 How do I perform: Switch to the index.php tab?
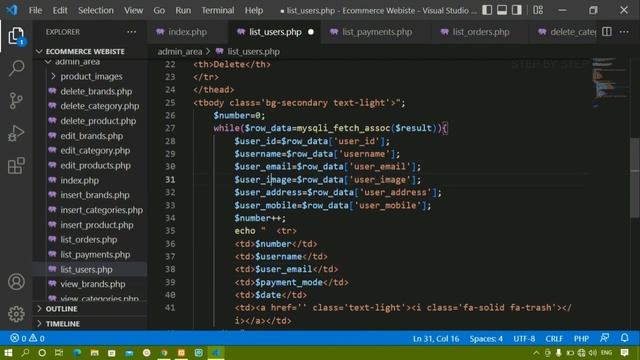(187, 32)
